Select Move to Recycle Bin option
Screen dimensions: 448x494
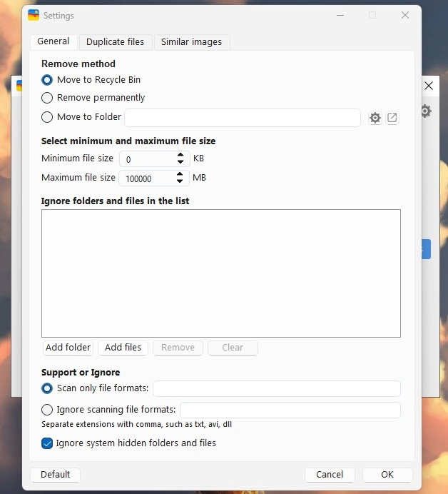pyautogui.click(x=47, y=80)
